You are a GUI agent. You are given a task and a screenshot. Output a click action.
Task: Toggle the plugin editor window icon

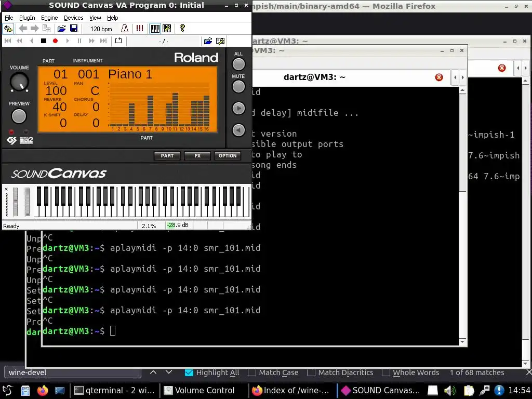click(8, 29)
